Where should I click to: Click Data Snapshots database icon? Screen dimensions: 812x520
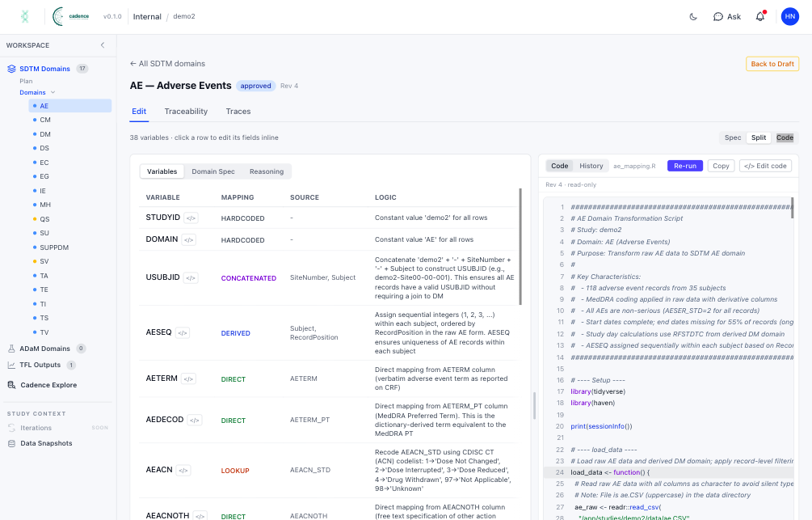coord(11,443)
